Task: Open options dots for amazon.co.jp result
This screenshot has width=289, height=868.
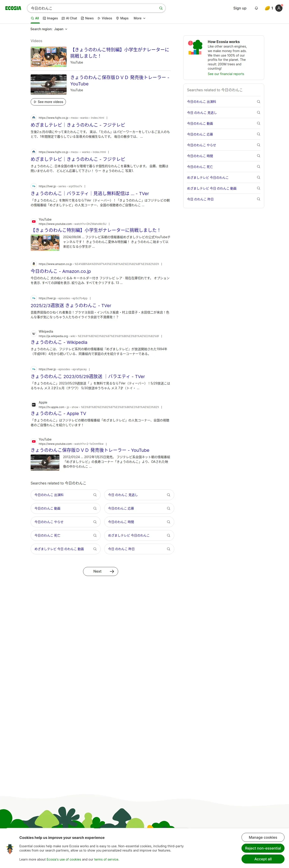Action: pos(161,264)
